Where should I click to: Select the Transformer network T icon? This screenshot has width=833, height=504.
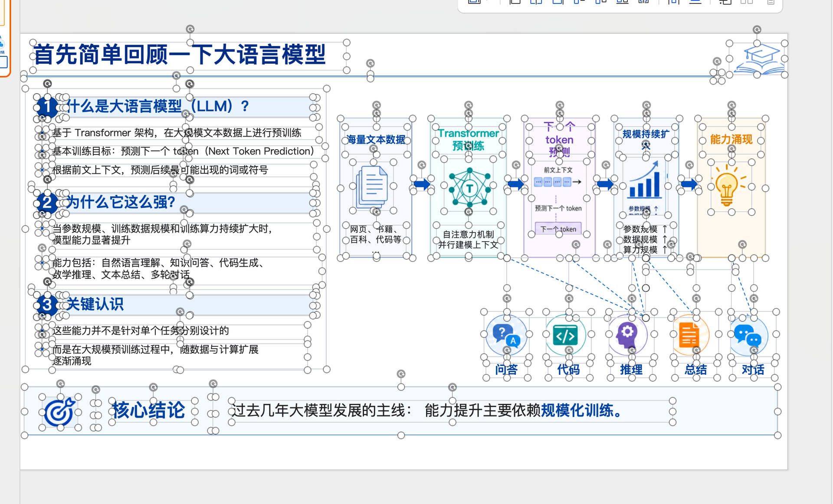point(469,188)
